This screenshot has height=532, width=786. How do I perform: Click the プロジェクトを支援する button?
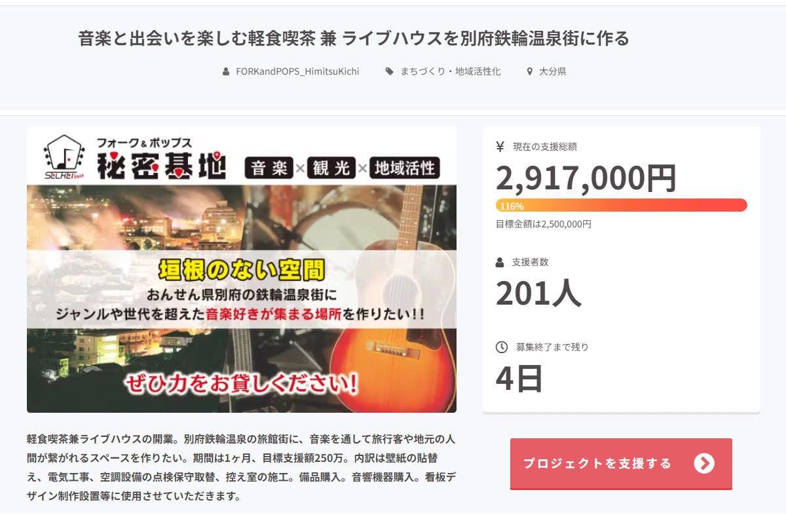[x=621, y=464]
